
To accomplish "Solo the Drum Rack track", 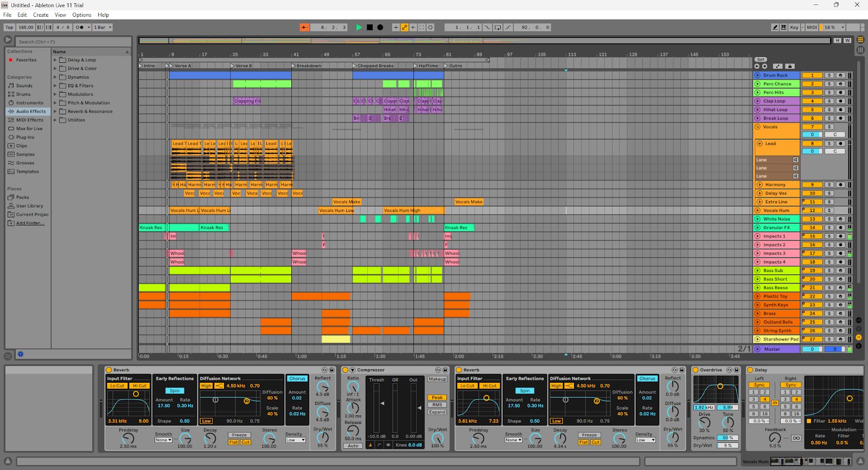I will click(x=829, y=75).
